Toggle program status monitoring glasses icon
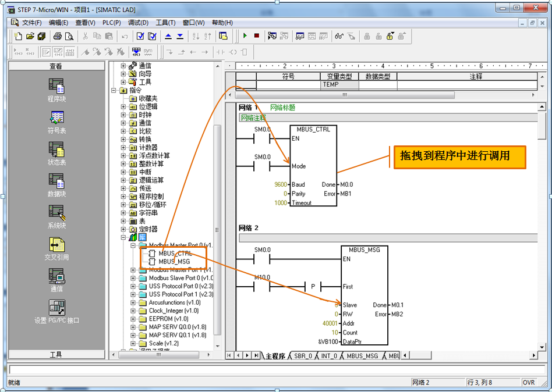 point(339,36)
